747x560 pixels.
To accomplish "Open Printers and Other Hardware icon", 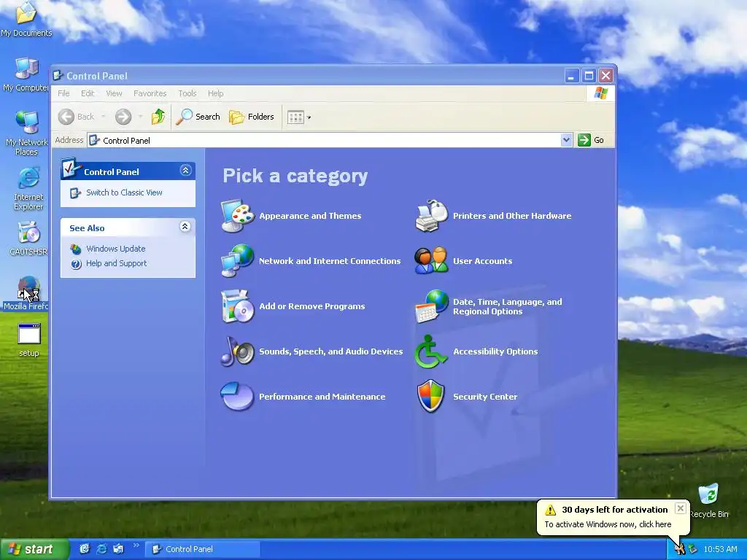I will pos(432,216).
